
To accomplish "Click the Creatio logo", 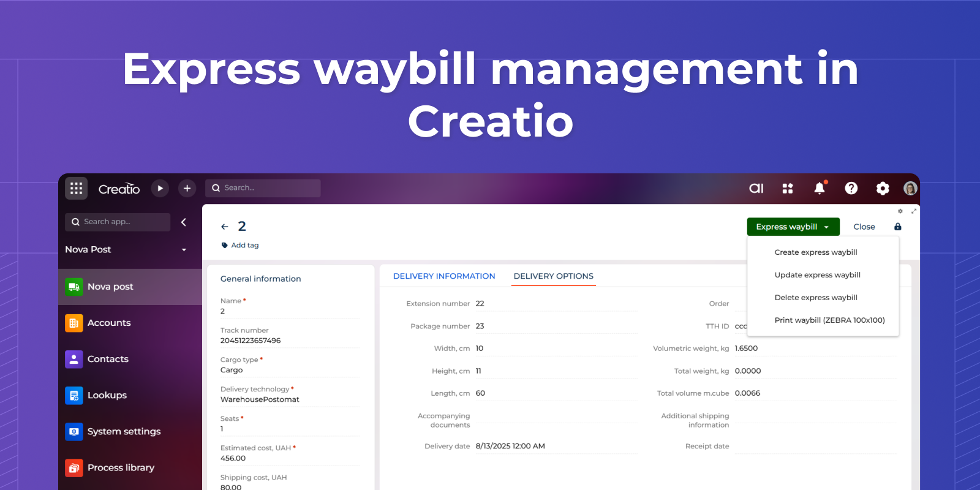I will [x=119, y=189].
